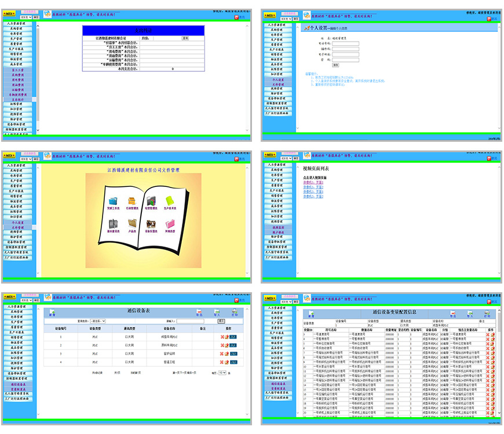
Task: Click 导入 import icon in 通信设备表
Action: click(x=217, y=312)
